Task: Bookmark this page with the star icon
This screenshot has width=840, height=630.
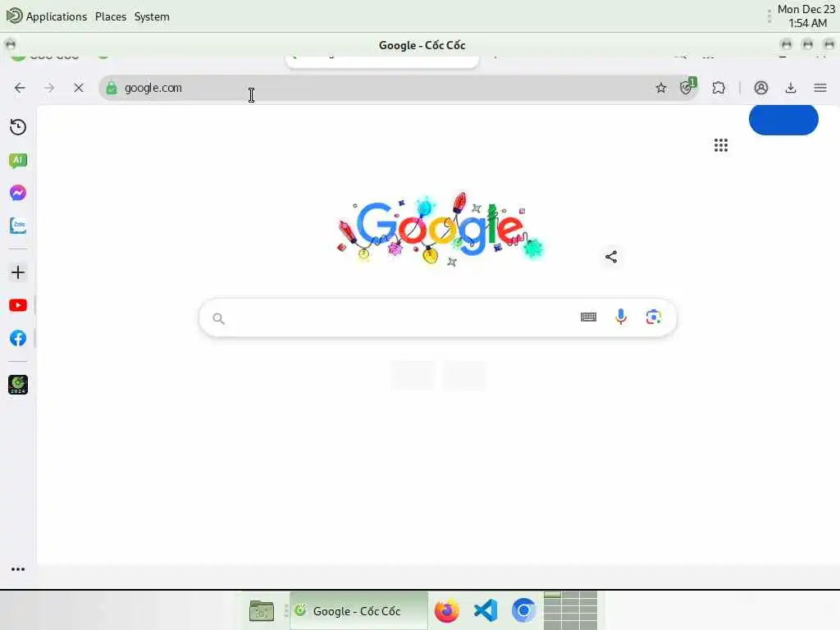Action: click(661, 88)
